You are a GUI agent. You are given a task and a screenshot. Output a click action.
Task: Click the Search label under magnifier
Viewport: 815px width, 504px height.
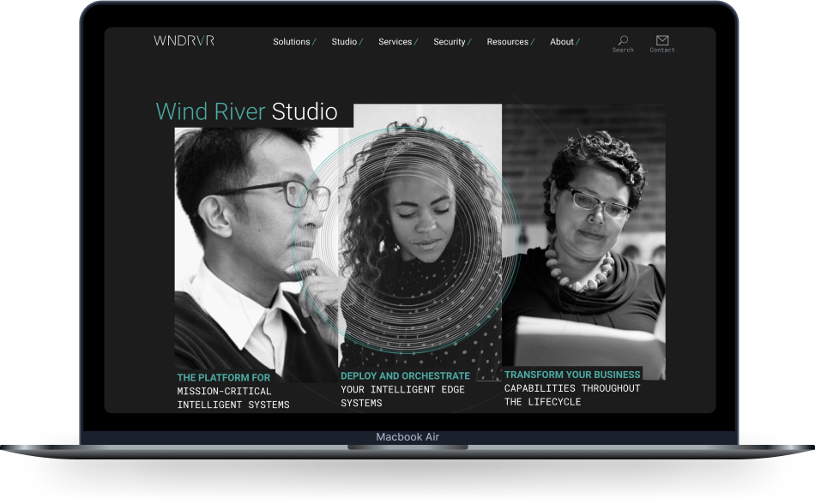pos(623,49)
